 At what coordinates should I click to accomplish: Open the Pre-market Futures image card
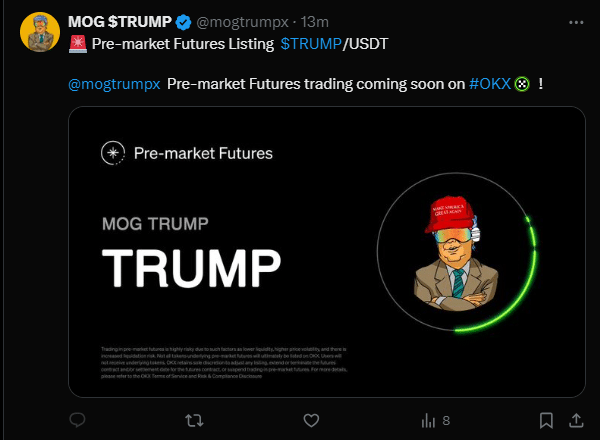point(326,251)
